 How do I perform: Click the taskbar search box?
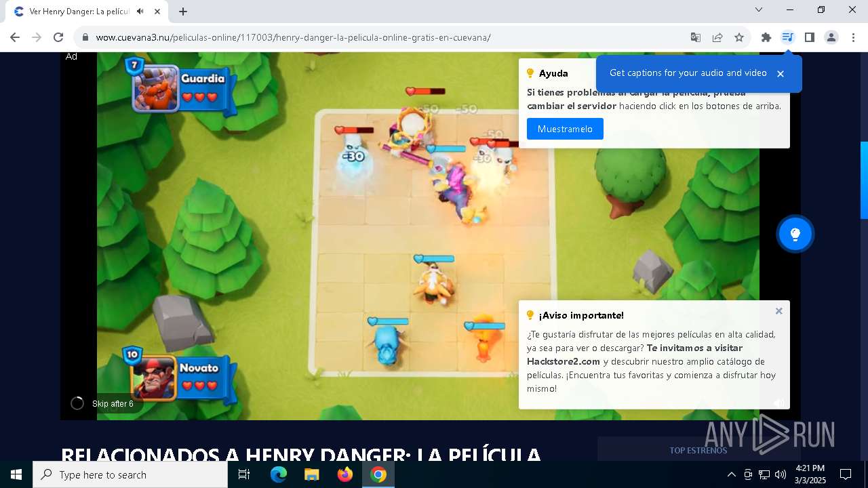tap(130, 474)
